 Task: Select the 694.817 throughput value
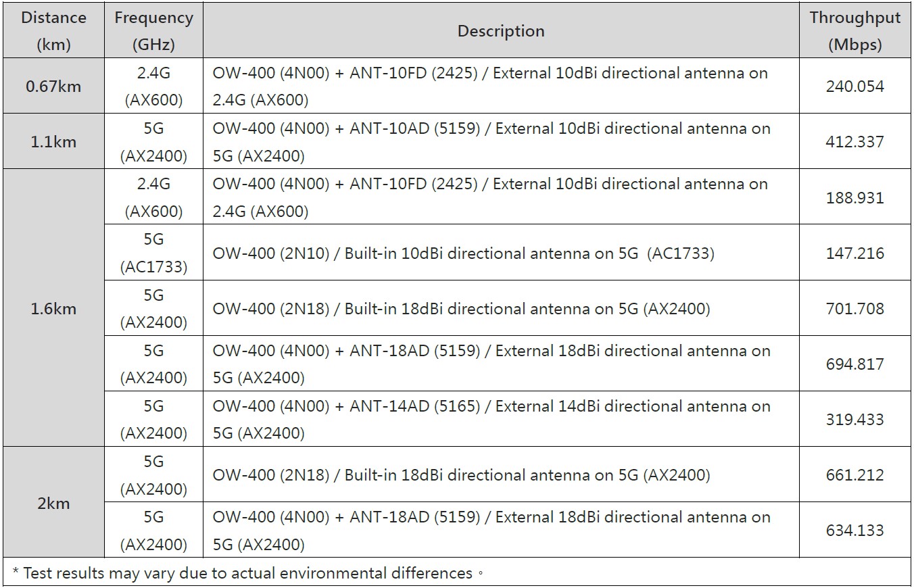coord(855,364)
